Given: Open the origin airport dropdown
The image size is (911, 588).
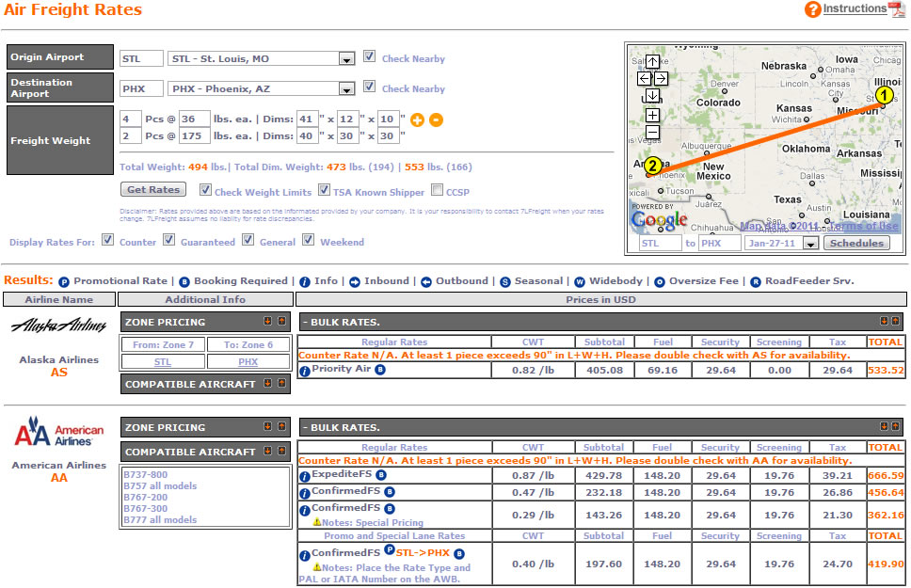Looking at the screenshot, I should click(346, 58).
